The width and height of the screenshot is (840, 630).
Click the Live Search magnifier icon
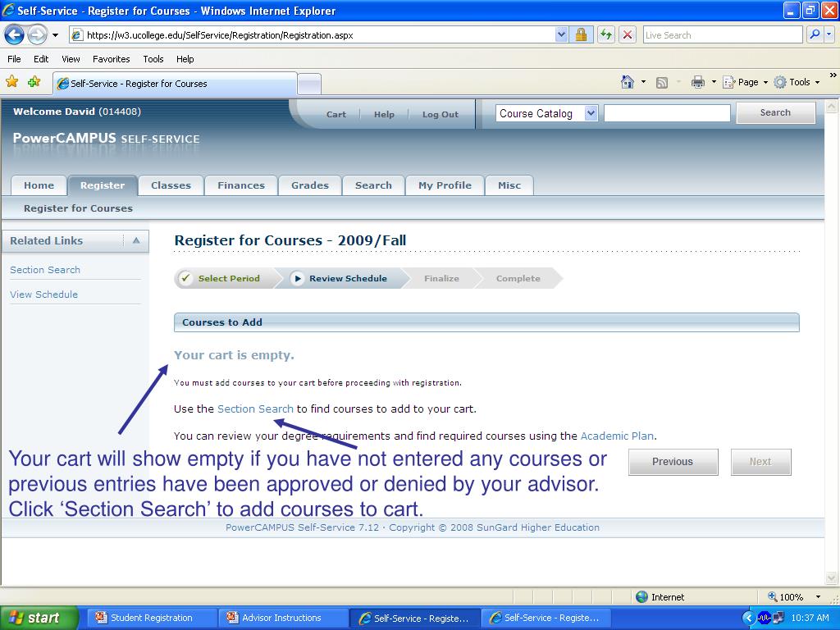tap(815, 35)
